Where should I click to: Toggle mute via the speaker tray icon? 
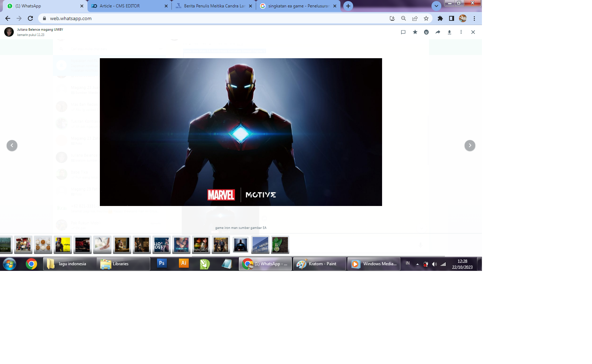(x=434, y=264)
